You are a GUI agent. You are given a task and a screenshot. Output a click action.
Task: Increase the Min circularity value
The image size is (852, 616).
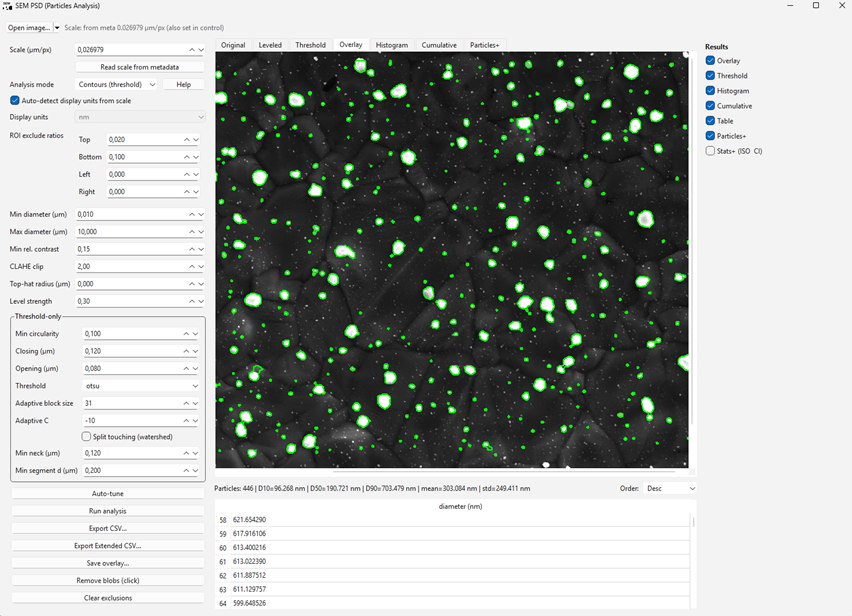[186, 334]
